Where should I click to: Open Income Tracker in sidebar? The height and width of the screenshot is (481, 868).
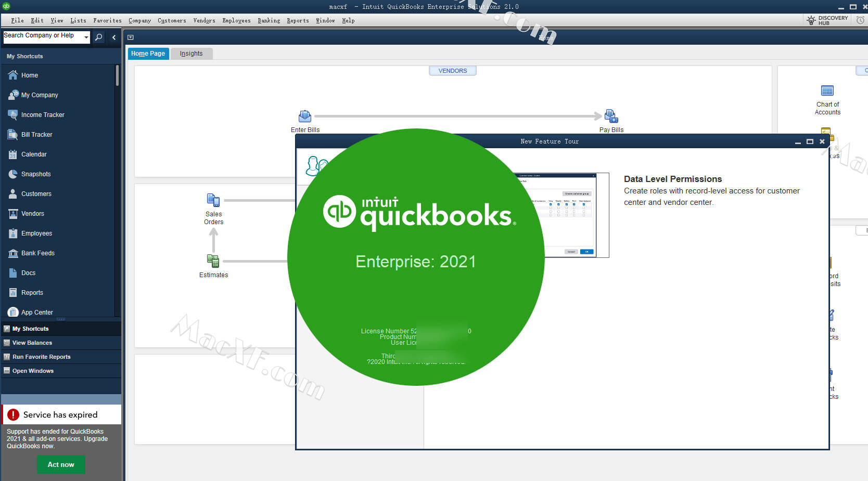click(x=43, y=115)
